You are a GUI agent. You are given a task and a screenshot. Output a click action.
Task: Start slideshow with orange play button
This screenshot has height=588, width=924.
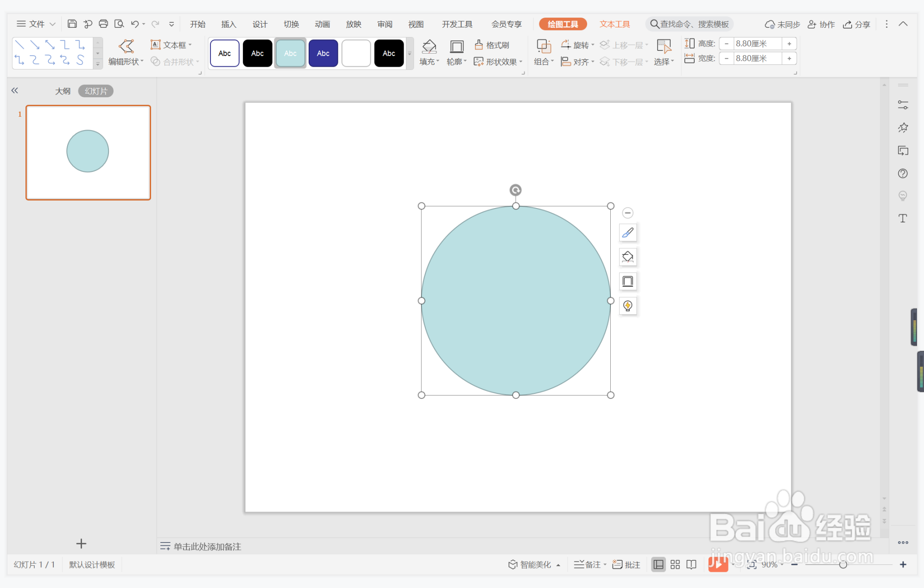coord(717,564)
